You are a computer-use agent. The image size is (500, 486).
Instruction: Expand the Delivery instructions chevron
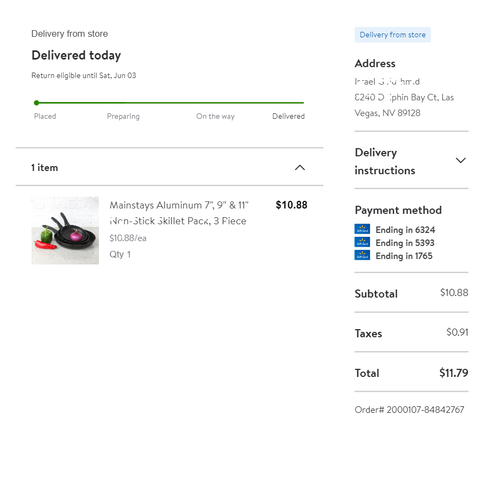(460, 160)
